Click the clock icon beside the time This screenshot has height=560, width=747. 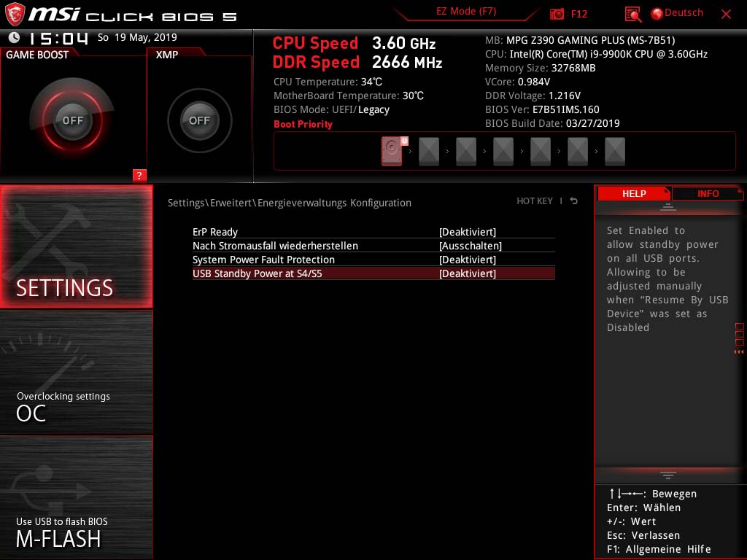pos(15,37)
